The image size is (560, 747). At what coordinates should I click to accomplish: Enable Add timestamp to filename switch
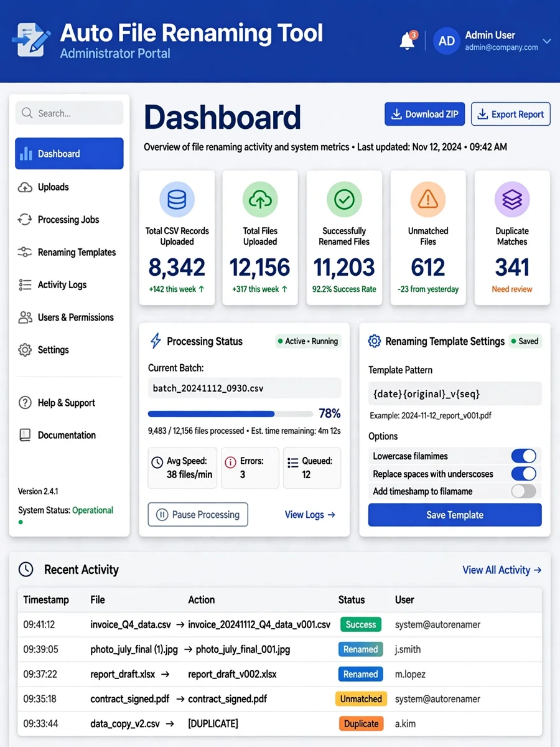coord(523,491)
